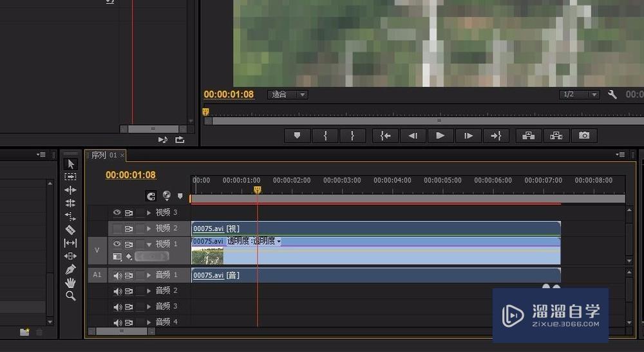Click V source target for 视频 1
Image resolution: width=644 pixels, height=352 pixels.
click(97, 250)
